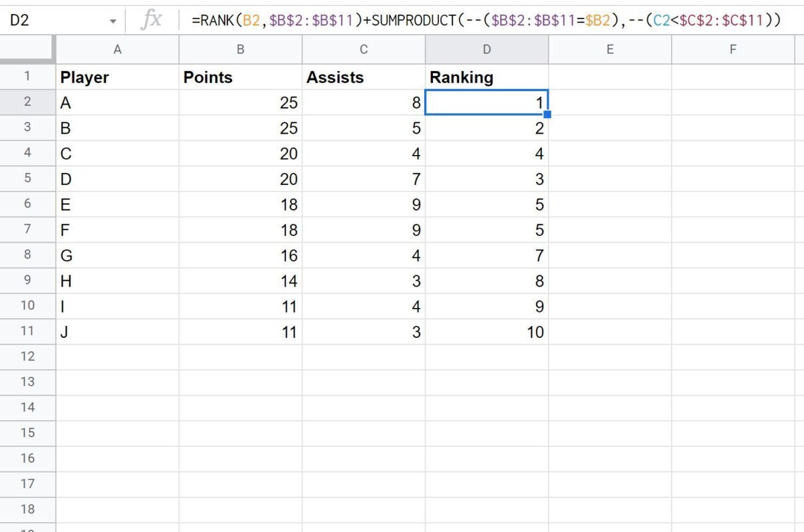
Task: Click Assists value 7 for Player D
Action: click(x=363, y=179)
